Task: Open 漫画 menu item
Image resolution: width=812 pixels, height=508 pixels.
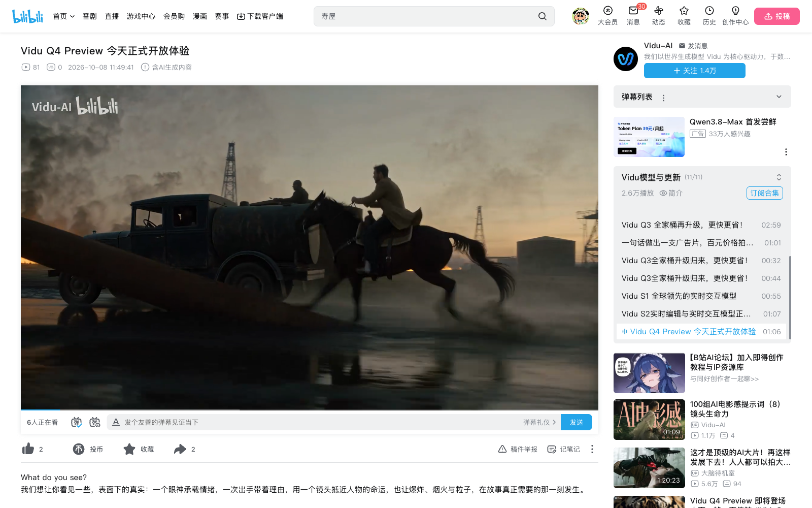Action: tap(200, 16)
